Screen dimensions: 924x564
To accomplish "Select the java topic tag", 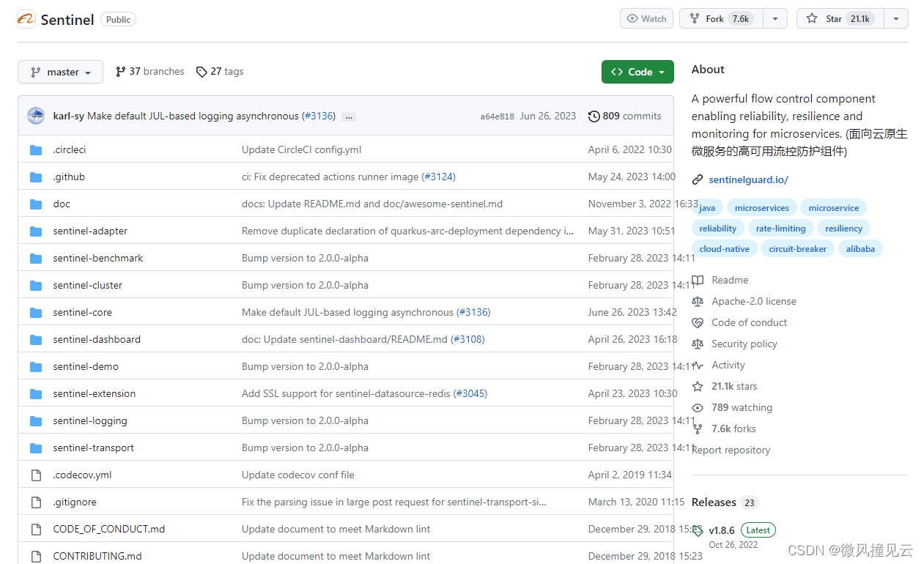I will 707,208.
